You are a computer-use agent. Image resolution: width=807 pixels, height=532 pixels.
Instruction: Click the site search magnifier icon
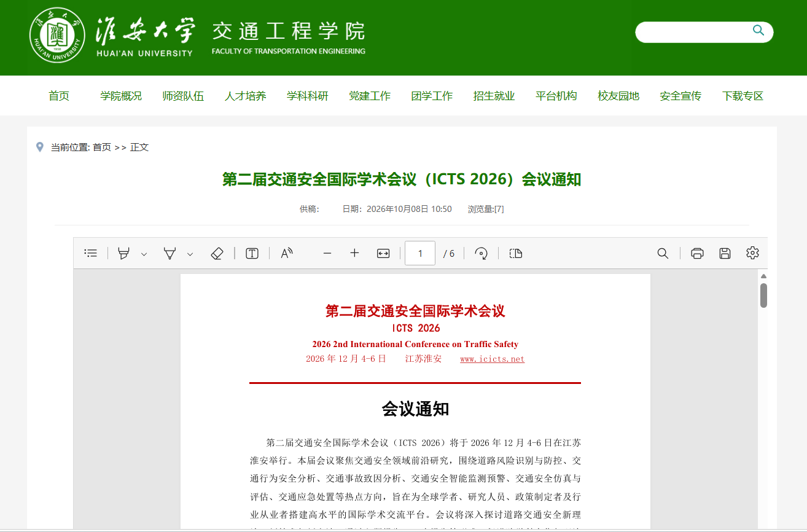758,31
